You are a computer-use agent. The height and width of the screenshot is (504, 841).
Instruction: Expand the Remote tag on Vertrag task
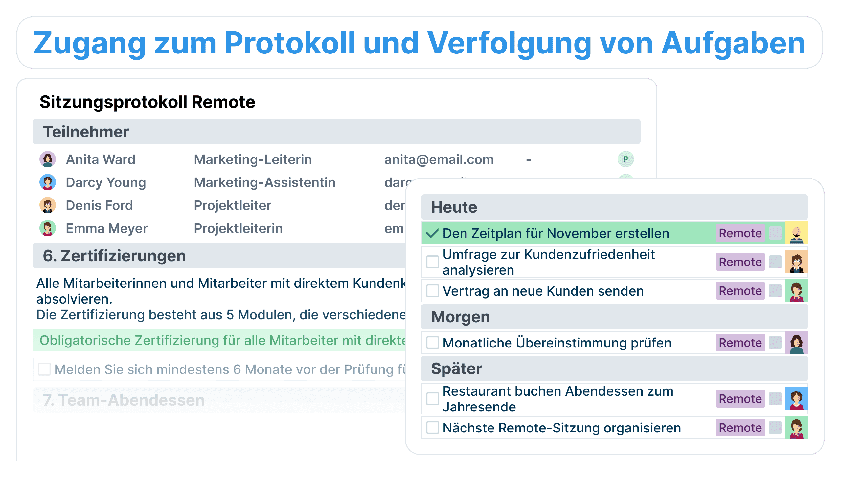[x=736, y=292]
